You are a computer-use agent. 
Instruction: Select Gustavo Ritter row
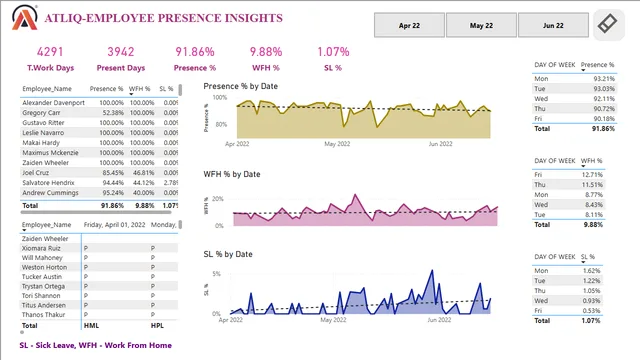coord(99,122)
